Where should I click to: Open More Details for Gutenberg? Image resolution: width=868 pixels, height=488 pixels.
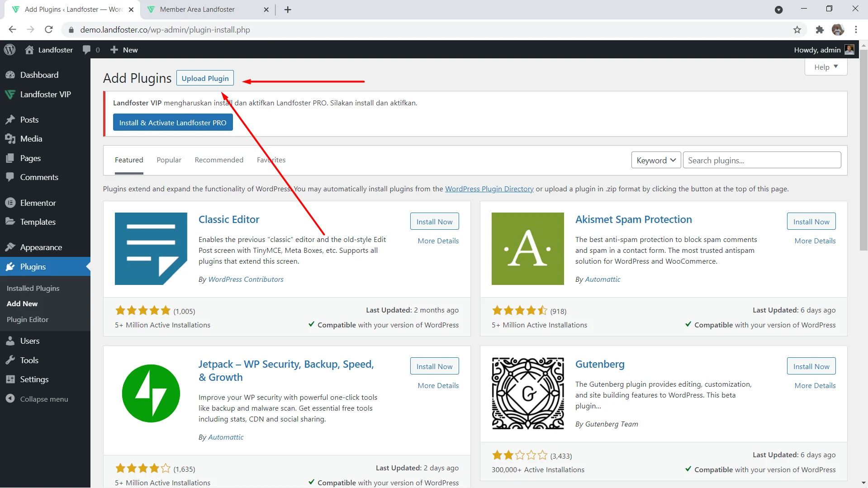(815, 386)
